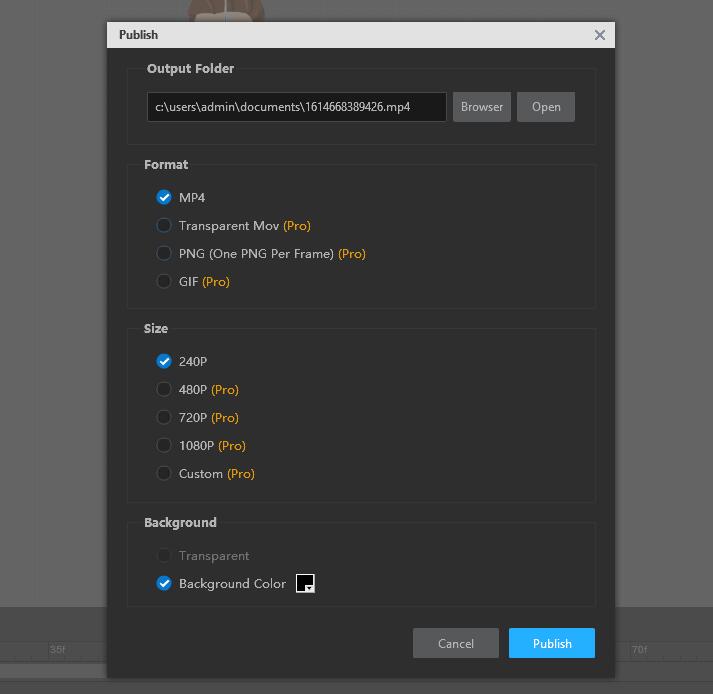Click the 35f timeline ruler mark
The height and width of the screenshot is (694, 713).
(58, 650)
